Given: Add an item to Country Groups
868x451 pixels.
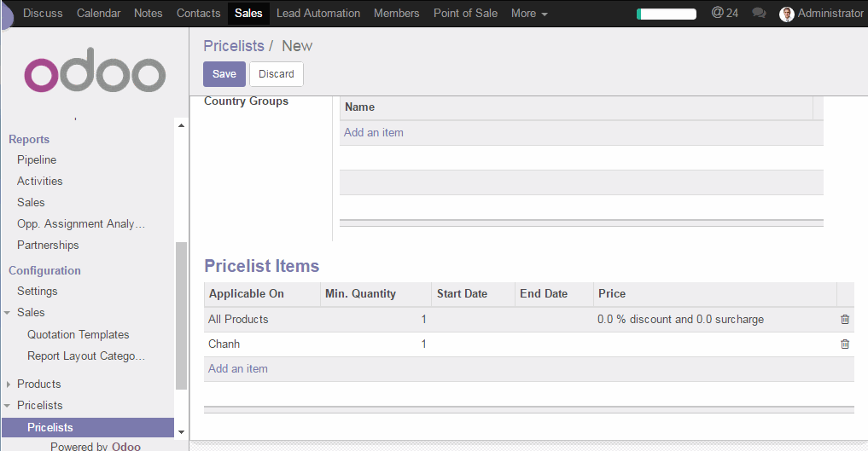Looking at the screenshot, I should tap(373, 133).
